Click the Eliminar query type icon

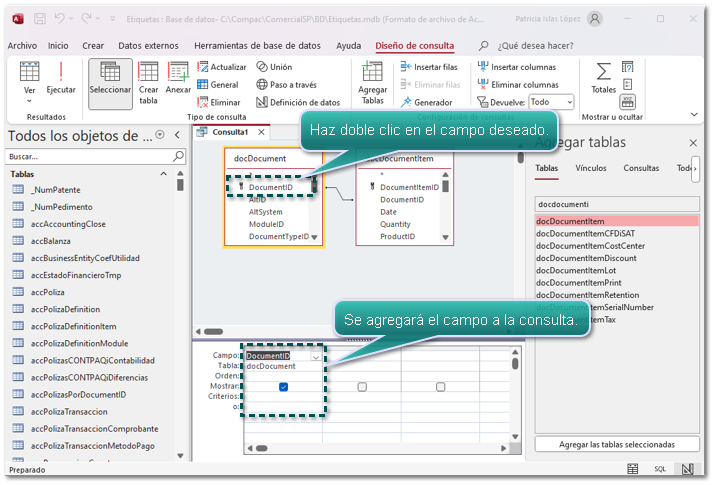pos(218,102)
